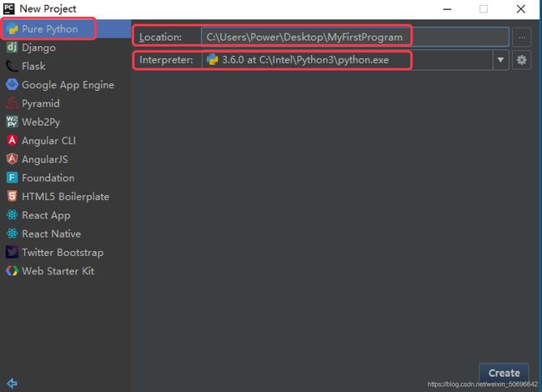Click the Web Starter Kit colored icon

click(13, 271)
